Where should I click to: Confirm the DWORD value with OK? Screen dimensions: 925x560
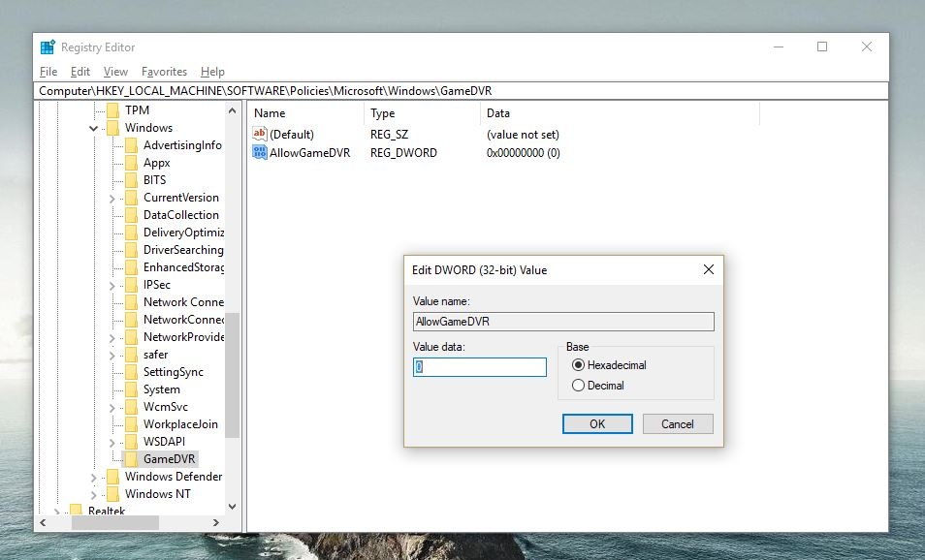point(597,423)
